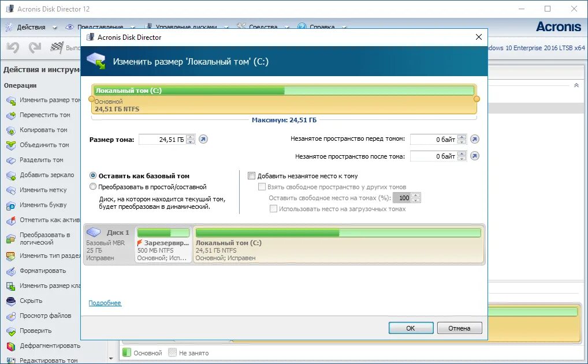The image size is (588, 364).
Task: Click the 'Не занято' legend swatch
Action: coord(173,352)
